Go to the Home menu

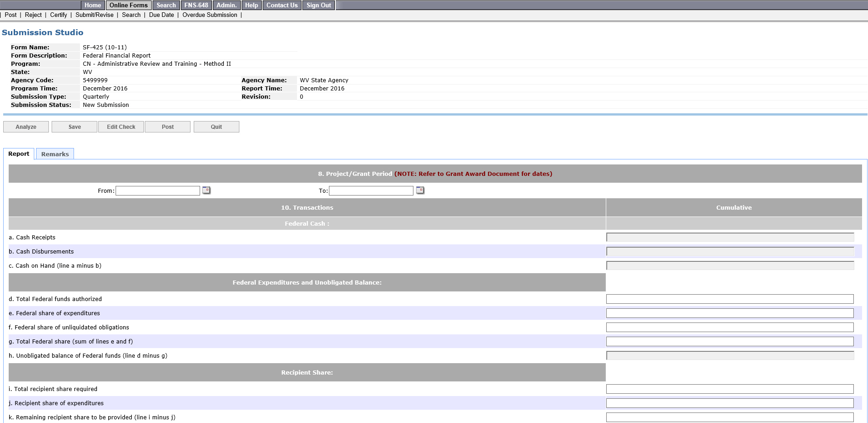click(x=93, y=5)
